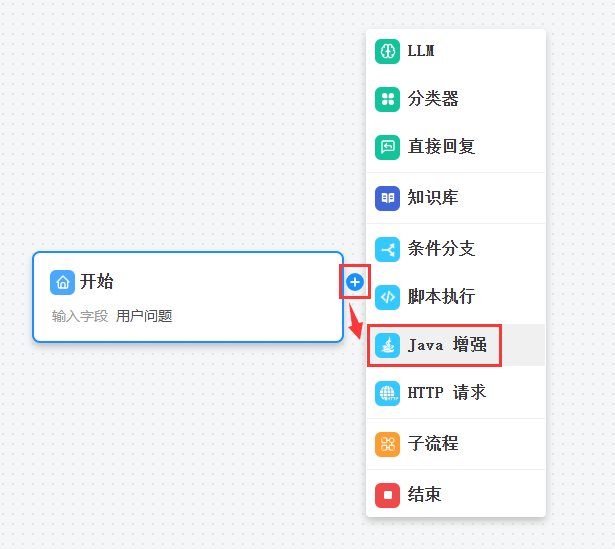615x549 pixels.
Task: Click the blue plus add-node button
Action: pyautogui.click(x=355, y=282)
